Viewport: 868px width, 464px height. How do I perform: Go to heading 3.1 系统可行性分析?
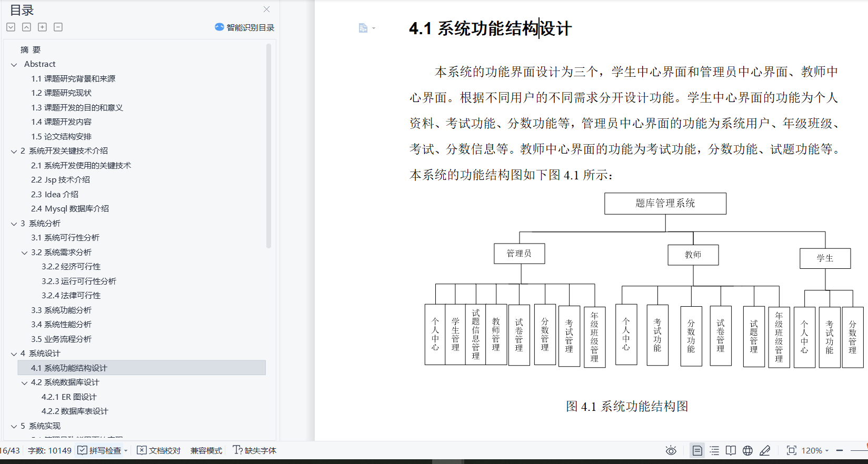point(65,237)
